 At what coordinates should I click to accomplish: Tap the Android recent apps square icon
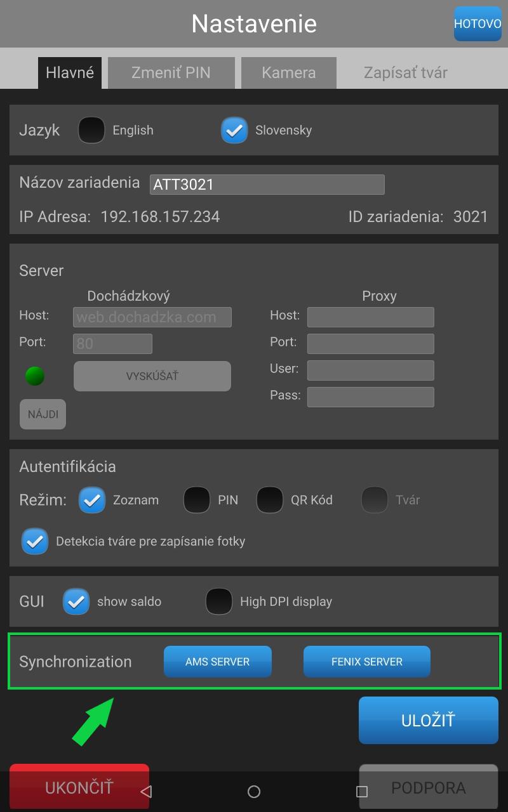click(x=362, y=791)
